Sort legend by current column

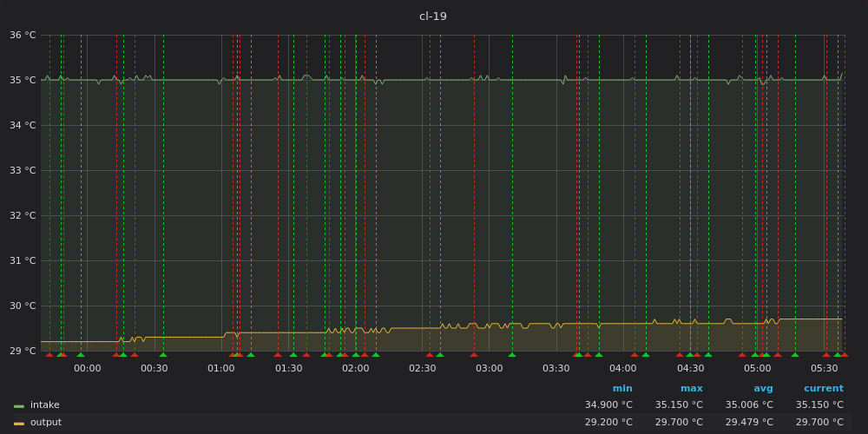[x=823, y=389]
